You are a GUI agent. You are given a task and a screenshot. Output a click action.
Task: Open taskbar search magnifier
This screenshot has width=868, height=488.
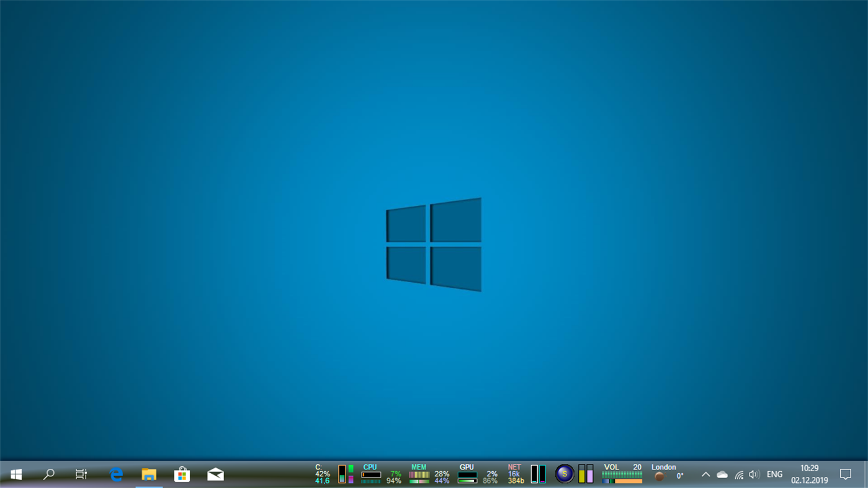click(x=48, y=474)
